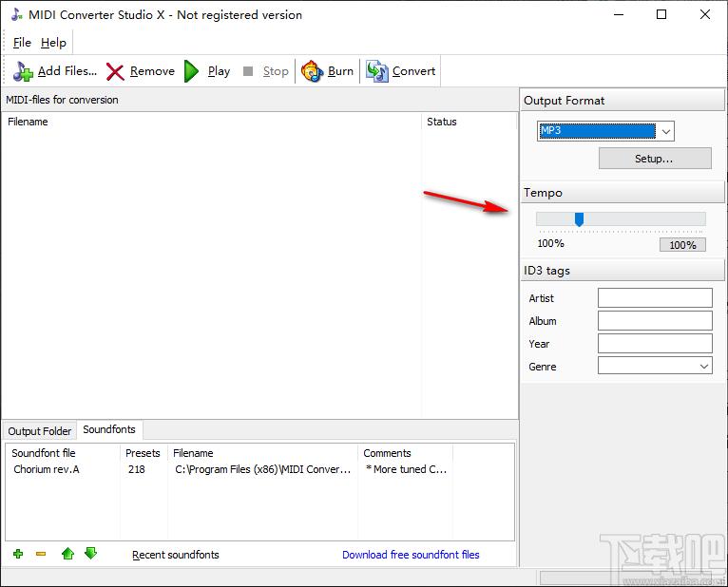Screen dimensions: 728x587
Task: Click the Setup... button
Action: click(655, 159)
